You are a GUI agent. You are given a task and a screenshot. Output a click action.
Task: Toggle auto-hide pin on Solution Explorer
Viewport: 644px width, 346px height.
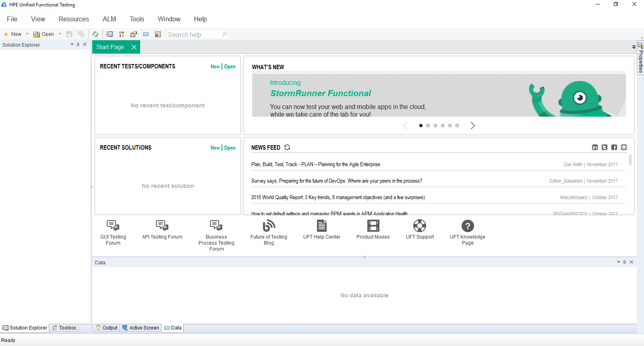(78, 45)
